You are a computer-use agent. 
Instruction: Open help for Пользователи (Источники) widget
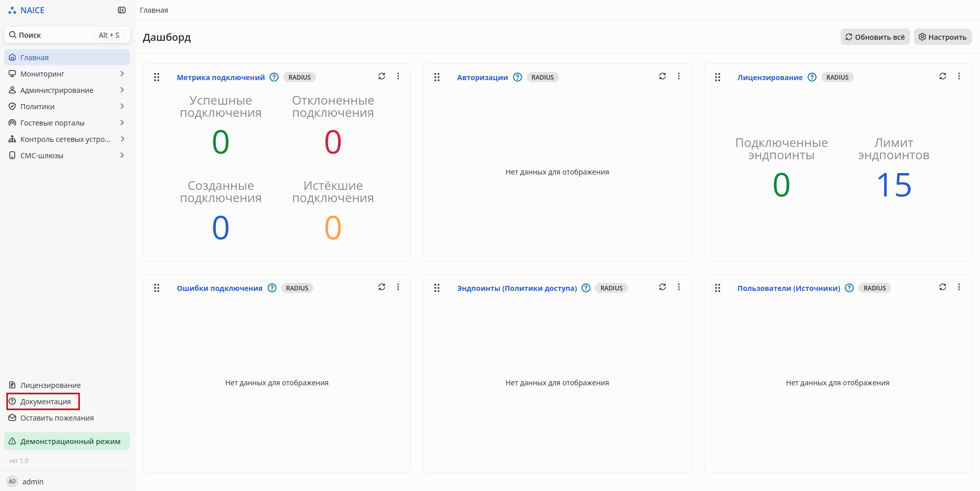pyautogui.click(x=849, y=288)
